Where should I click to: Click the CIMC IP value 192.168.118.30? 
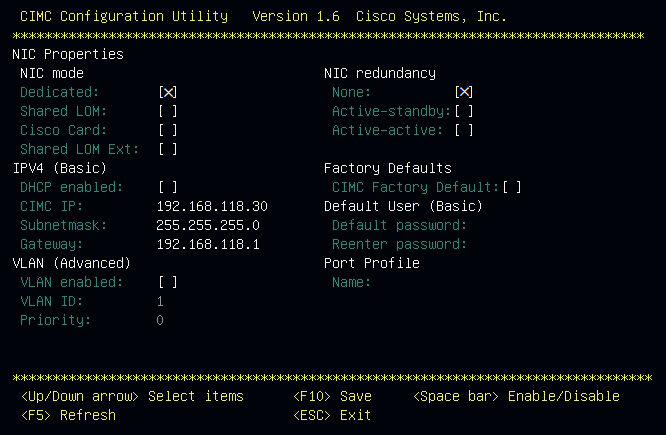[x=212, y=206]
